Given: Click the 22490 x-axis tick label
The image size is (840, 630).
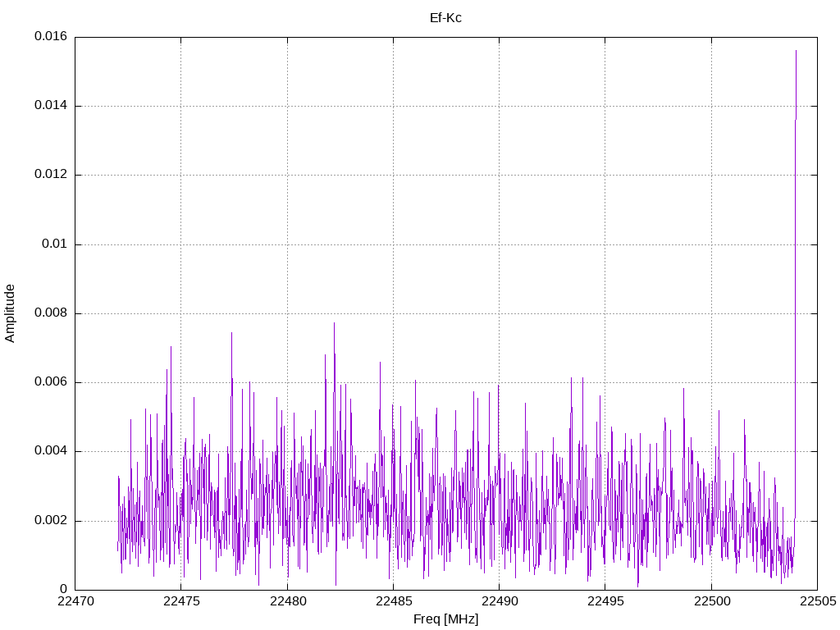Looking at the screenshot, I should pyautogui.click(x=499, y=601).
